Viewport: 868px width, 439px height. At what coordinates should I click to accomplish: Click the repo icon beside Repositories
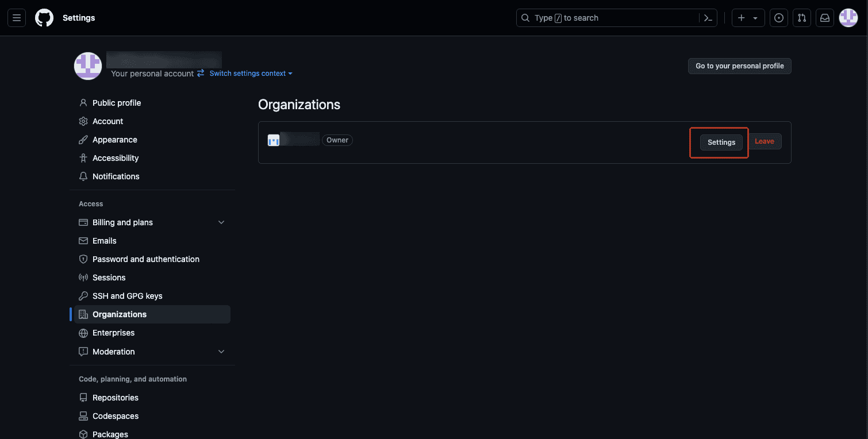[x=83, y=398]
